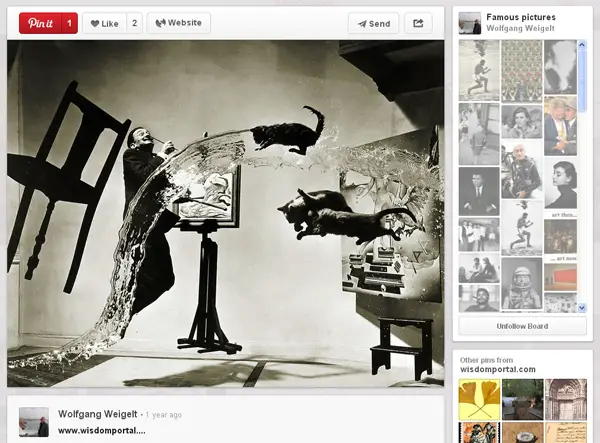Click the board scrollbar up arrow
600x443 pixels.
click(x=582, y=45)
